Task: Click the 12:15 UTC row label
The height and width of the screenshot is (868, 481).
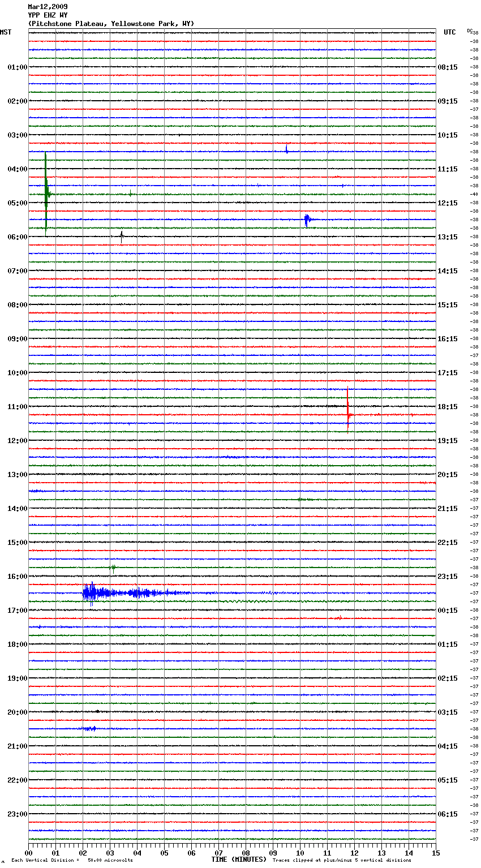Action: [448, 203]
